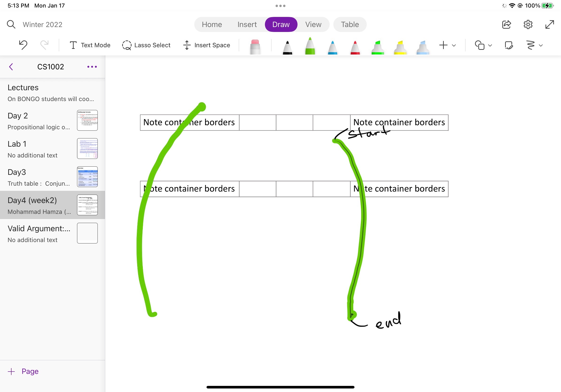The width and height of the screenshot is (561, 392).
Task: Open the share icon
Action: pyautogui.click(x=506, y=24)
